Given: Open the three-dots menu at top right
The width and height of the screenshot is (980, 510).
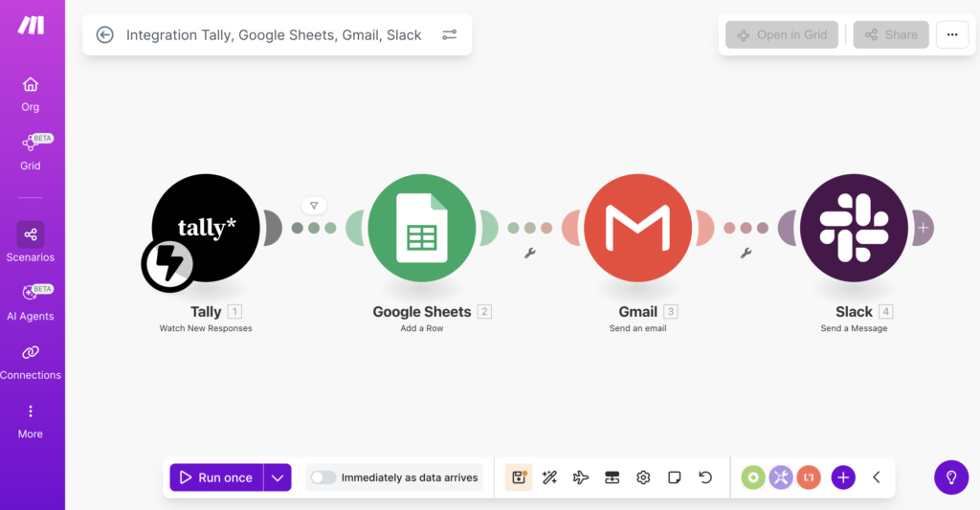Looking at the screenshot, I should pyautogui.click(x=951, y=34).
